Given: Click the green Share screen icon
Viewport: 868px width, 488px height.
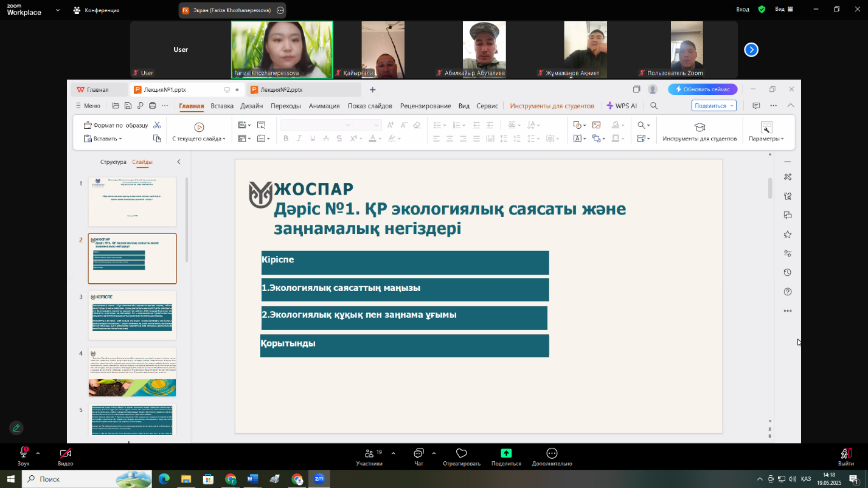Looking at the screenshot, I should 506,453.
